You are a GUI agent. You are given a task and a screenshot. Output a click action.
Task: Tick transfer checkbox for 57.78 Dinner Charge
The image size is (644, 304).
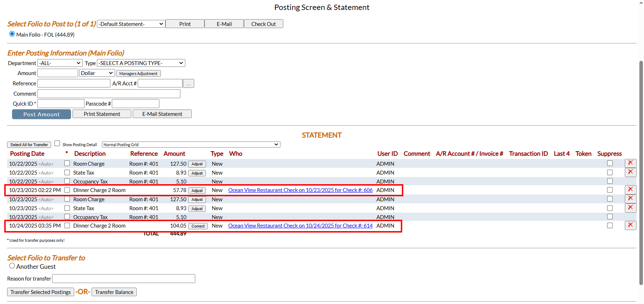67,190
